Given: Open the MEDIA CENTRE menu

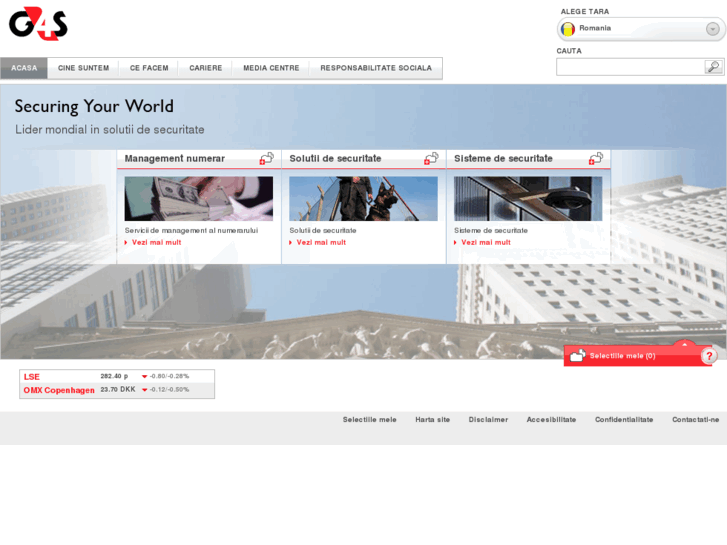Looking at the screenshot, I should (271, 68).
